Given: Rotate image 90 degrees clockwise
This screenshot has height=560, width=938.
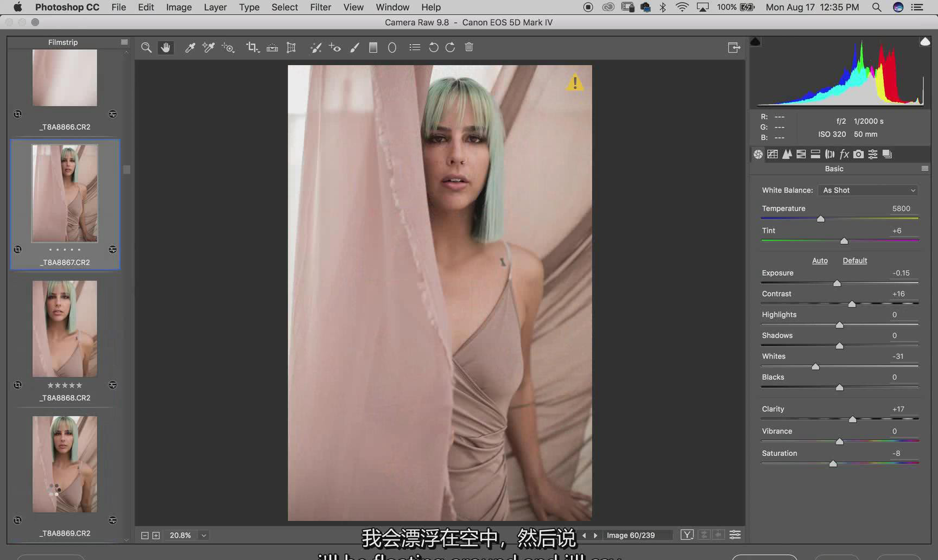Looking at the screenshot, I should click(450, 48).
